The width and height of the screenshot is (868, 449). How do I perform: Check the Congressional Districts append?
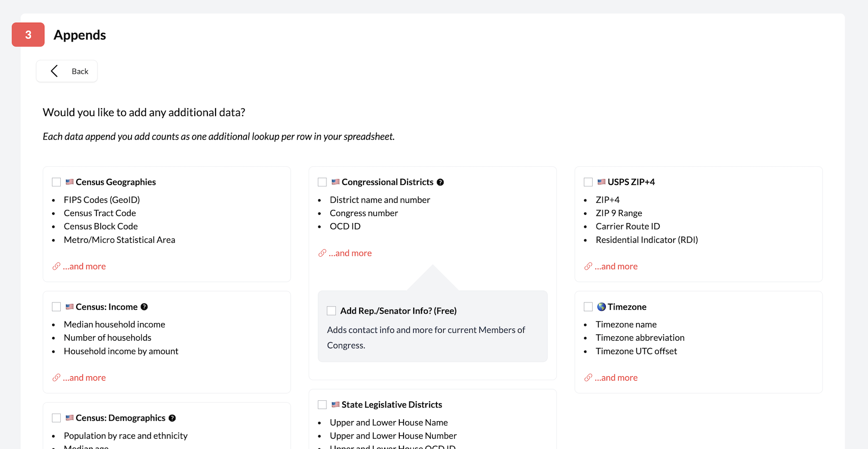point(323,182)
